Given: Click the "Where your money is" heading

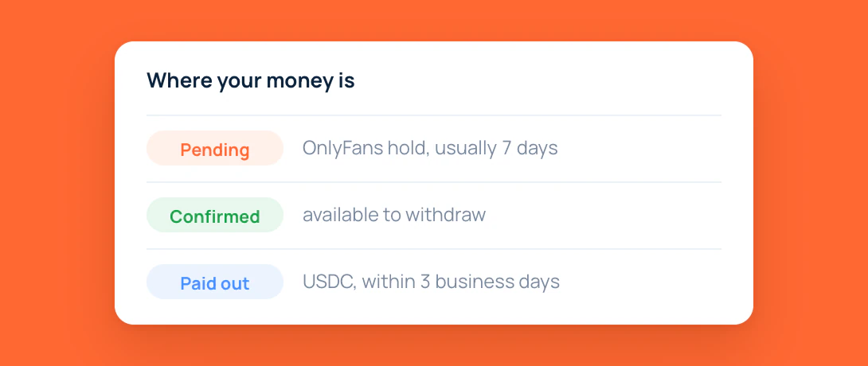Looking at the screenshot, I should pyautogui.click(x=251, y=80).
